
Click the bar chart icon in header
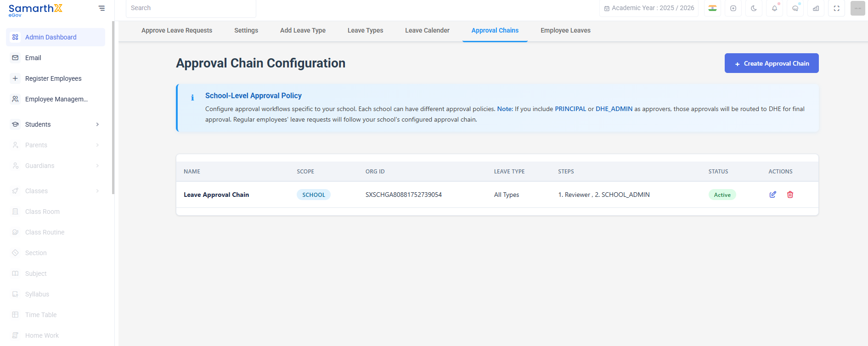[816, 8]
